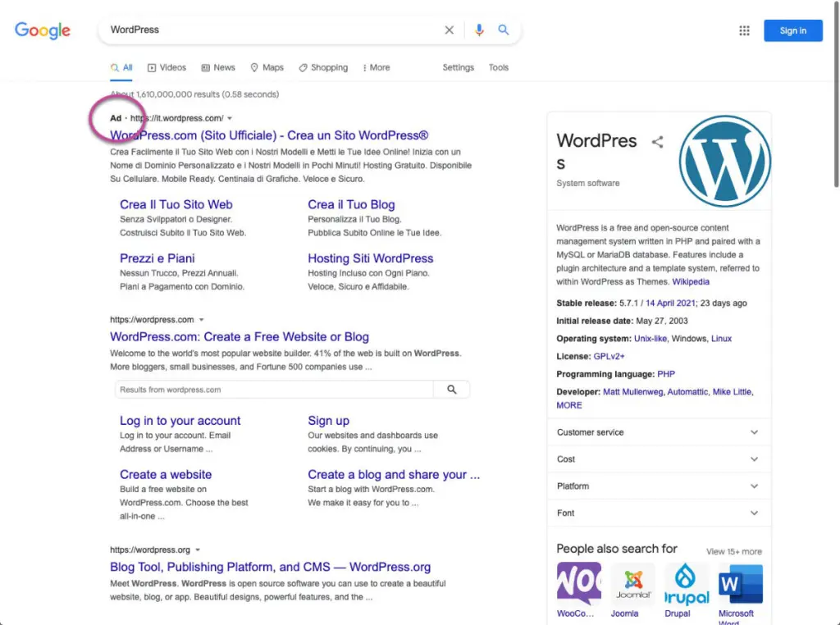Click Matt Mullenweg developer link

click(x=633, y=392)
